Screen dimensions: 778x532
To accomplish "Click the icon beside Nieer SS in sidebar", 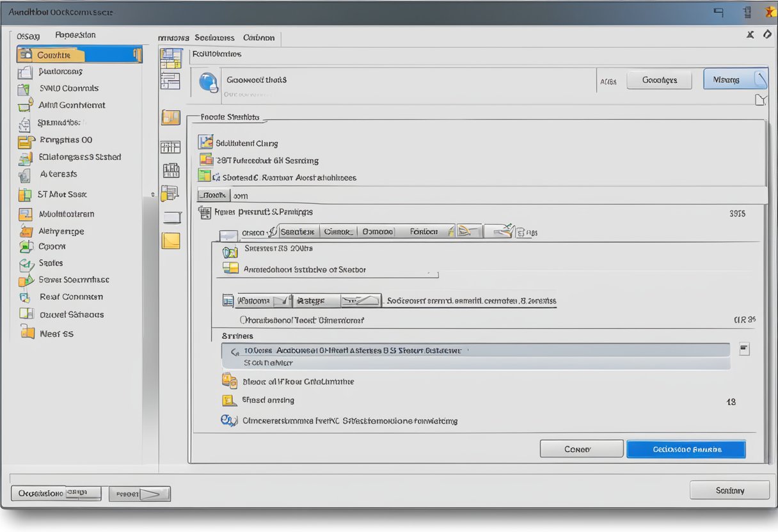I will 27,332.
